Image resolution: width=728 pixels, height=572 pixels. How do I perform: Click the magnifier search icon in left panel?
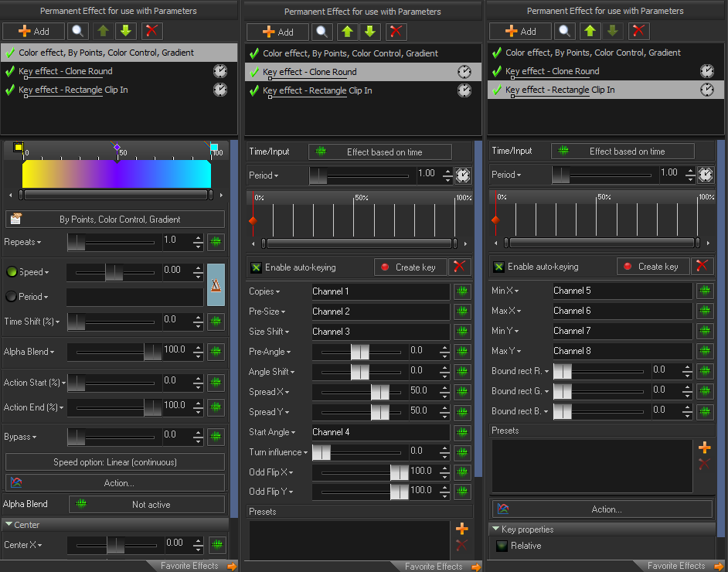click(x=79, y=31)
